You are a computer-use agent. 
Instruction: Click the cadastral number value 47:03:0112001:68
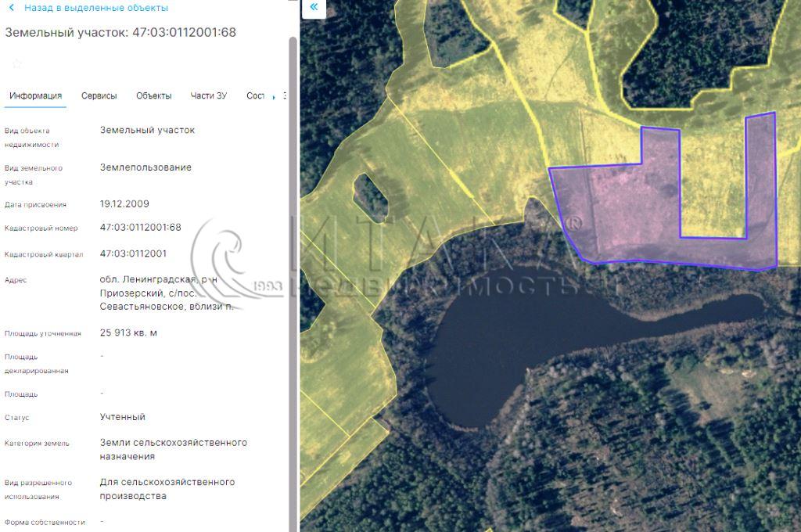pos(141,227)
